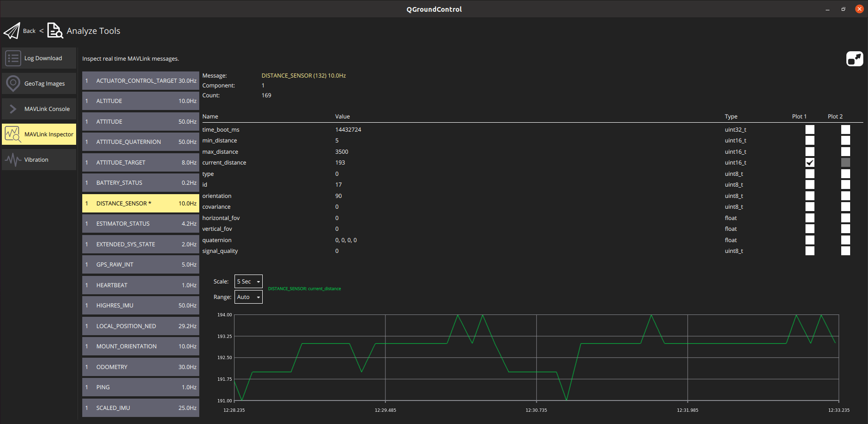Viewport: 868px width, 424px height.
Task: Click the Back paper plane icon
Action: click(x=12, y=30)
